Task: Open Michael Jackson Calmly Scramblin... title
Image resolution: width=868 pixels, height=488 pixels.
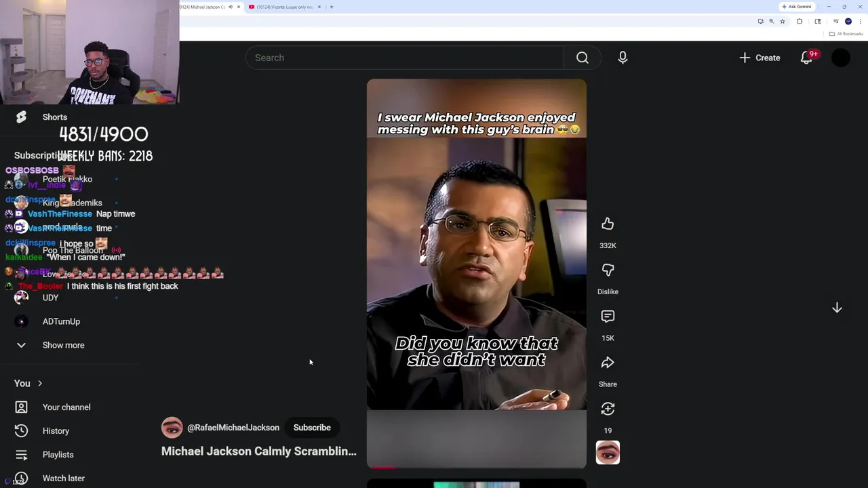Action: [258, 451]
